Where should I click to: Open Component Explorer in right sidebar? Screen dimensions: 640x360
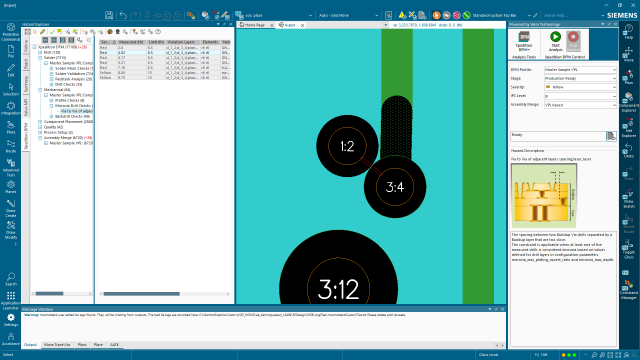pyautogui.click(x=629, y=102)
